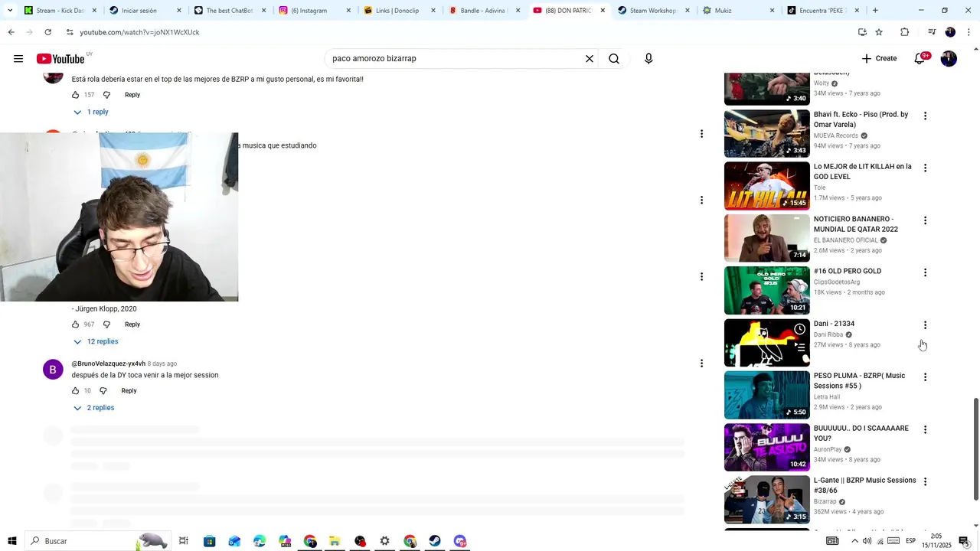This screenshot has height=551, width=980.
Task: Open more options for 'Lo MEJOR de LIT KILLAH'
Action: pos(925,168)
